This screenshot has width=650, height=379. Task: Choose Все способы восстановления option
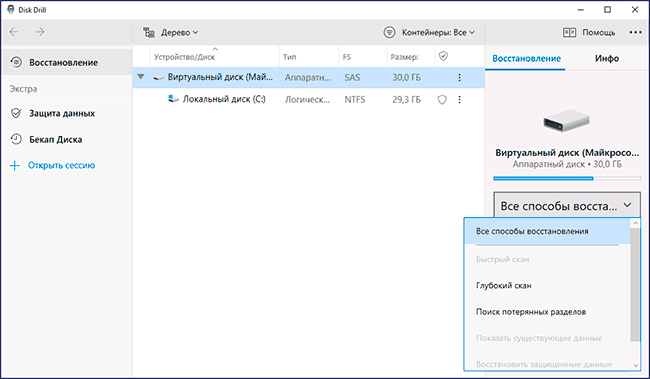point(547,231)
